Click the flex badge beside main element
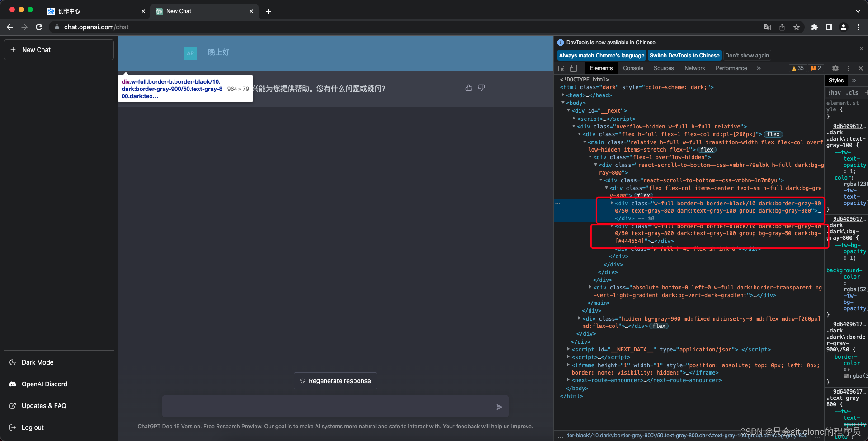The height and width of the screenshot is (441, 868). tap(707, 150)
